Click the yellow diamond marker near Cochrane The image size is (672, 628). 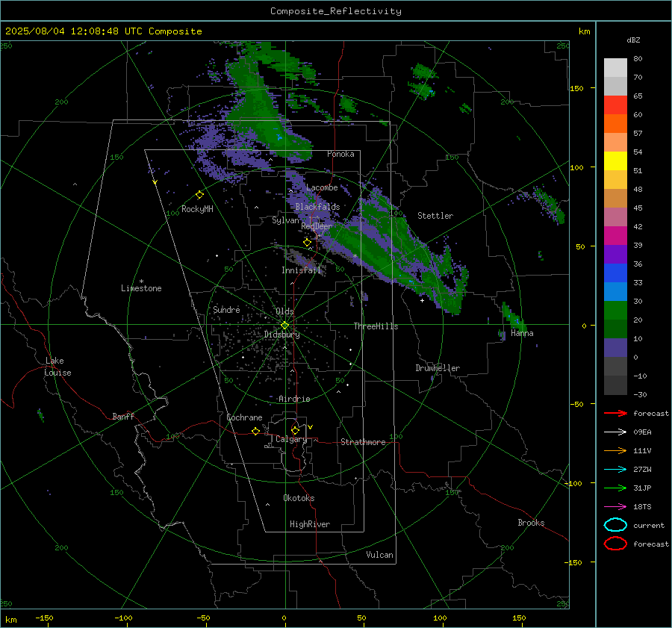[x=255, y=431]
